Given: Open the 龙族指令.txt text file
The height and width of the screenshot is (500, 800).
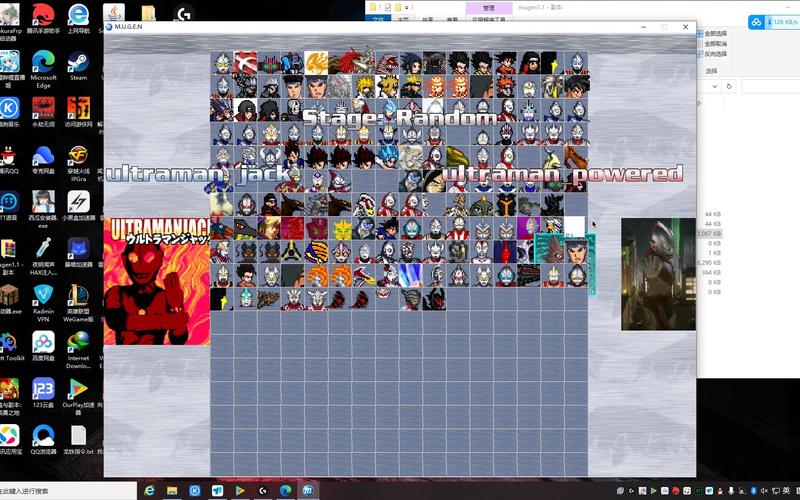Looking at the screenshot, I should point(78,439).
